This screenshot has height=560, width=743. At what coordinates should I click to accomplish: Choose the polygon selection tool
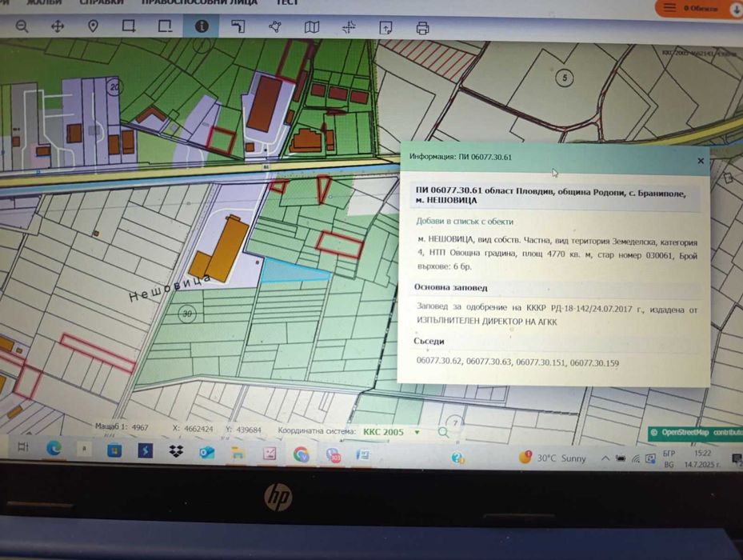(x=276, y=27)
